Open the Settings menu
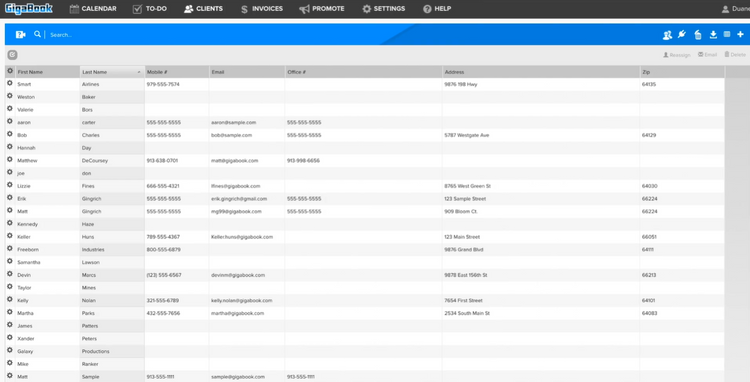The height and width of the screenshot is (382, 750). click(384, 9)
